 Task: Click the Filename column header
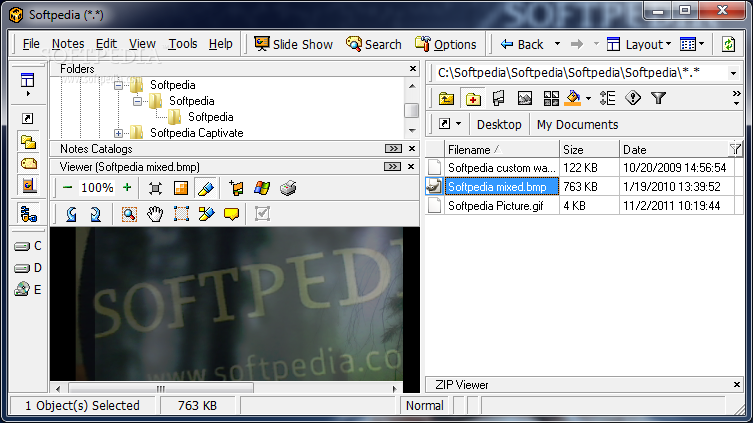pos(501,150)
